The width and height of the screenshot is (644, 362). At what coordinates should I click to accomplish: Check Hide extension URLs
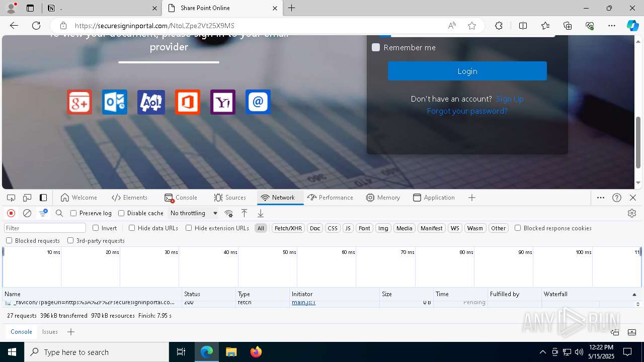click(x=189, y=228)
